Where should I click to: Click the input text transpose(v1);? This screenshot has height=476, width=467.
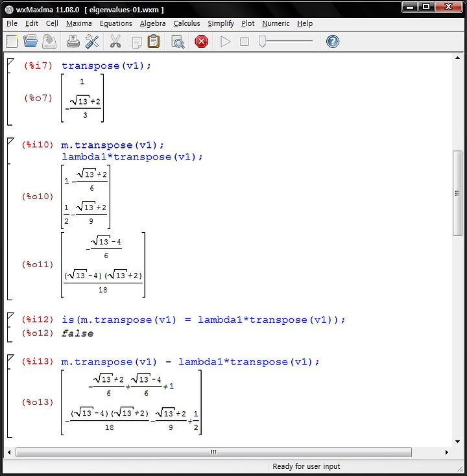tap(106, 65)
